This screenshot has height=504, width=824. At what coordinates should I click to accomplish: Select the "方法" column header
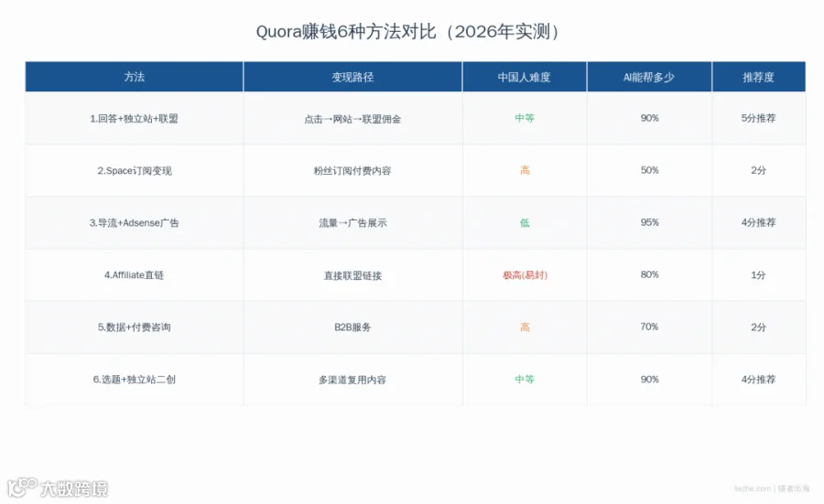pos(134,77)
